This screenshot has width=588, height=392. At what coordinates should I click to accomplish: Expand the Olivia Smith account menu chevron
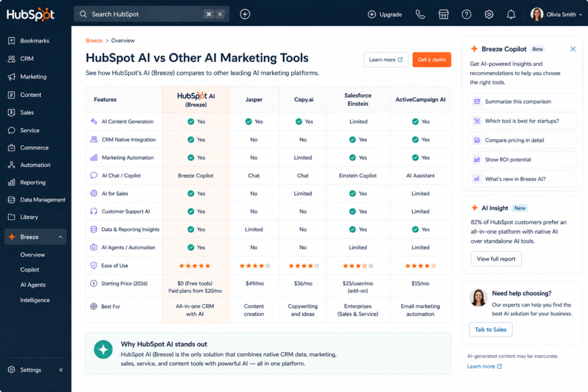pos(581,14)
